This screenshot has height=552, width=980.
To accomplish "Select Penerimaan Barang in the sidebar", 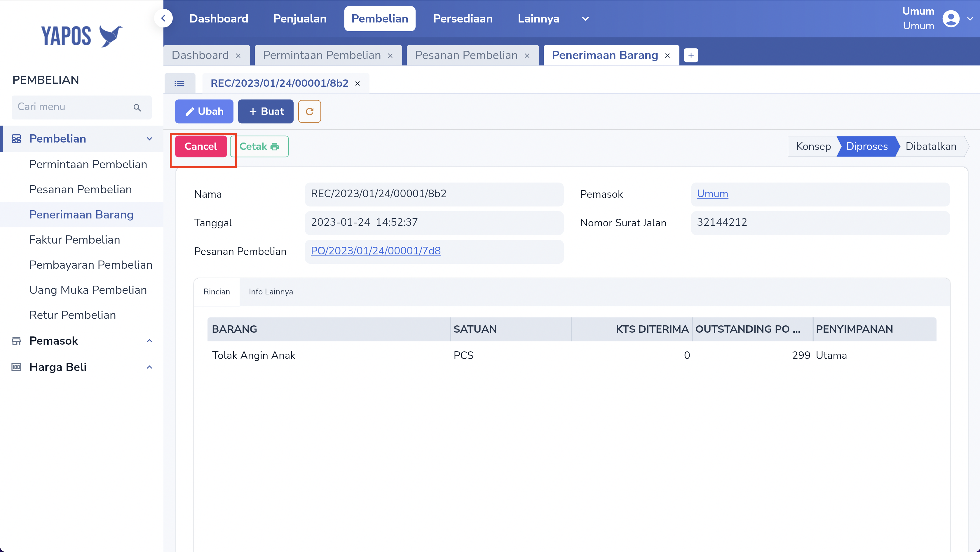I will coord(81,215).
